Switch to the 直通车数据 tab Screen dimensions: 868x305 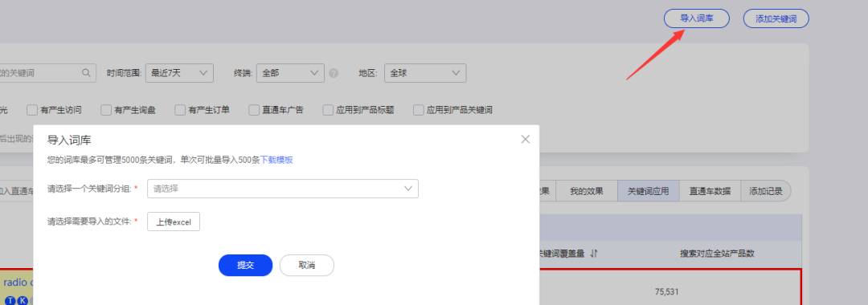coord(710,191)
